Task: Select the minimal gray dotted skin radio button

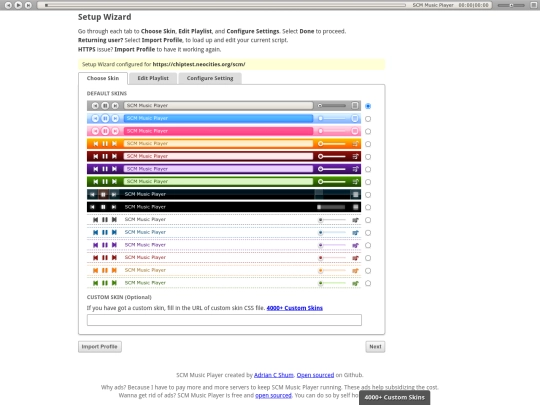Action: click(368, 220)
